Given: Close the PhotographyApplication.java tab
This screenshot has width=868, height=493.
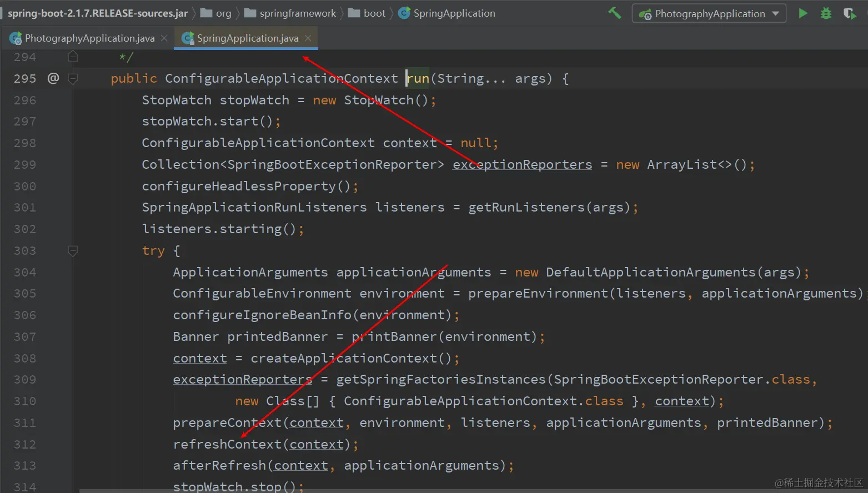Looking at the screenshot, I should 164,38.
